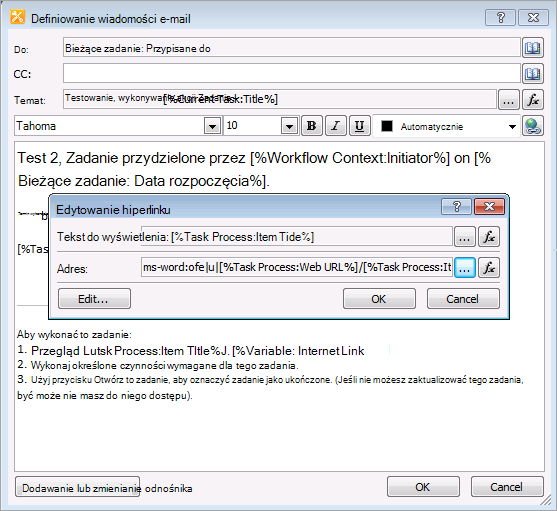Open fx lookup for Tekst do wyświetlenia

coord(489,237)
